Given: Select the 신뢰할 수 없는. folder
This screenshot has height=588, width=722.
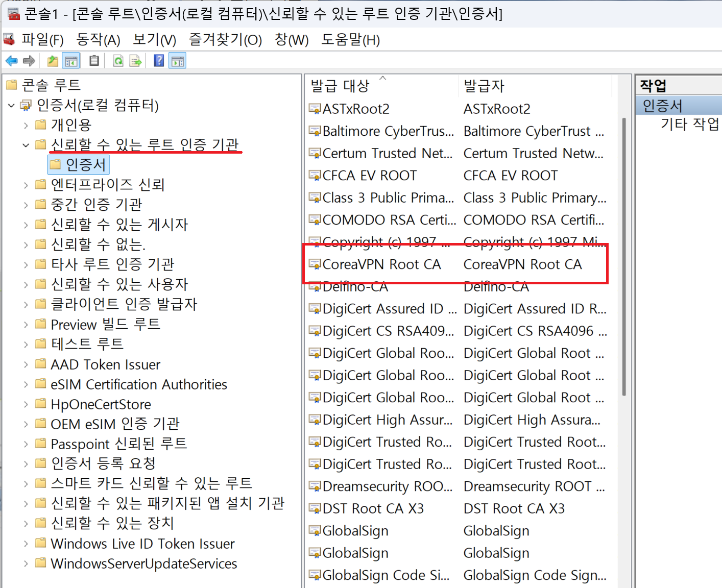Looking at the screenshot, I should 98,245.
